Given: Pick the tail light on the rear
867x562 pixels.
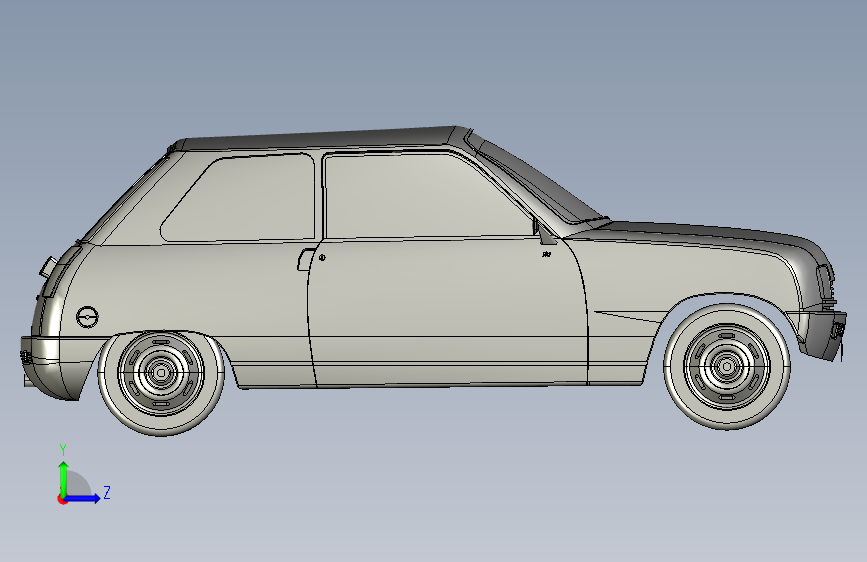Looking at the screenshot, I should pyautogui.click(x=59, y=273).
